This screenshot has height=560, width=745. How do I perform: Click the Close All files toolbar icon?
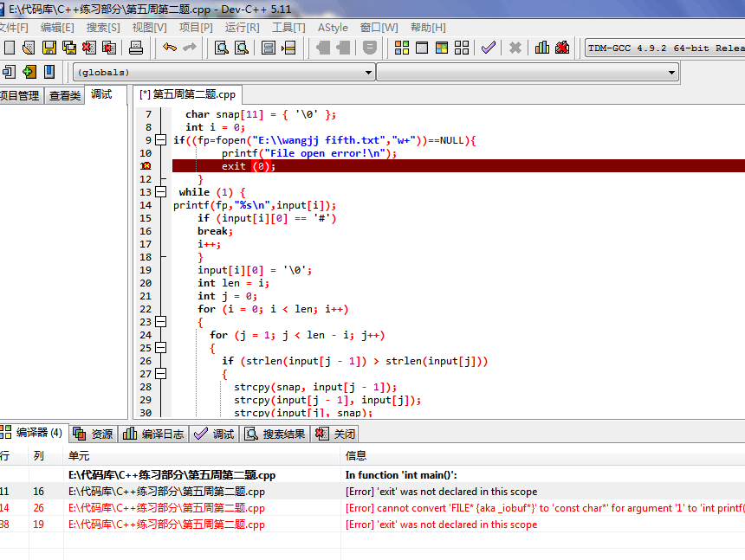109,48
